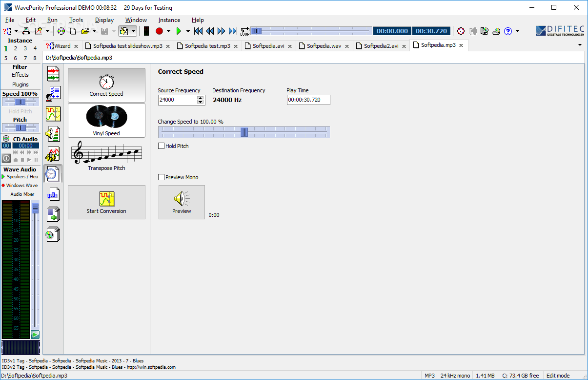This screenshot has height=380, width=588.
Task: Switch to Instance 8
Action: (x=35, y=58)
